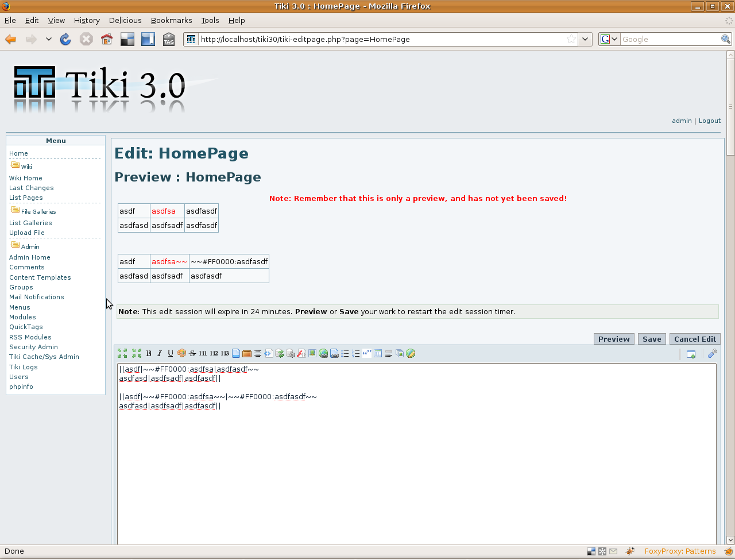Insert a table using the table icon
This screenshot has height=560, width=735.
coord(378,354)
